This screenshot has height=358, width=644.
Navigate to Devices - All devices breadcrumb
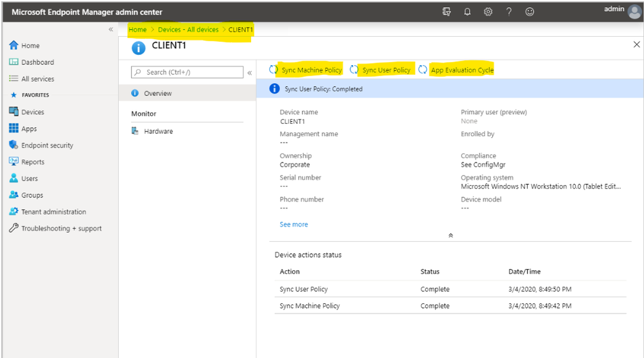[188, 30]
